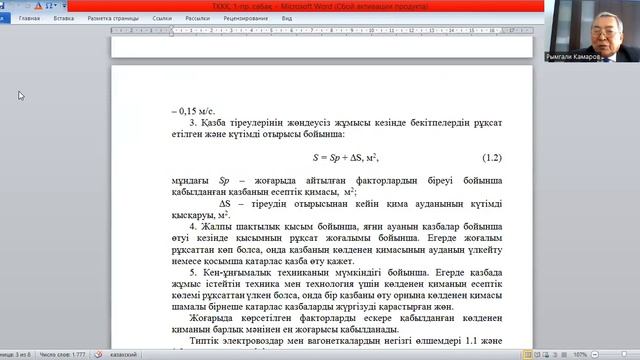Click the 'казахский' language indicator

(123, 355)
